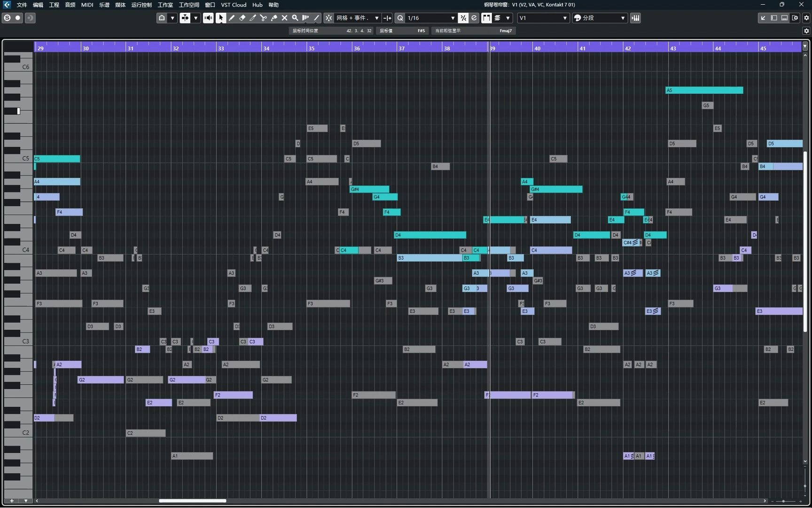
Task: Select the Time Warp tool
Action: (305, 18)
